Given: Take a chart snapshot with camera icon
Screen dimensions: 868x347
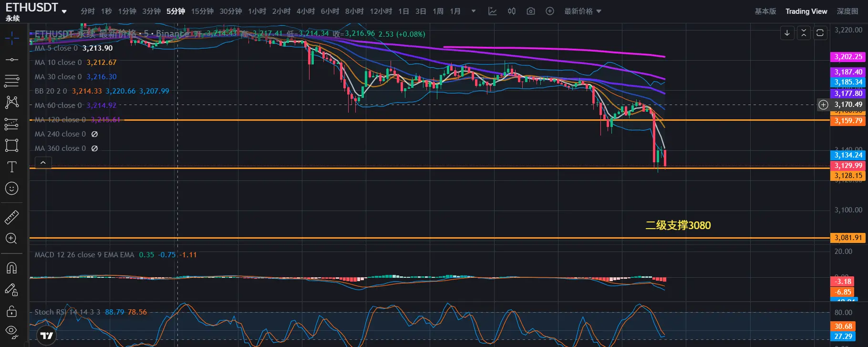Looking at the screenshot, I should (x=531, y=11).
